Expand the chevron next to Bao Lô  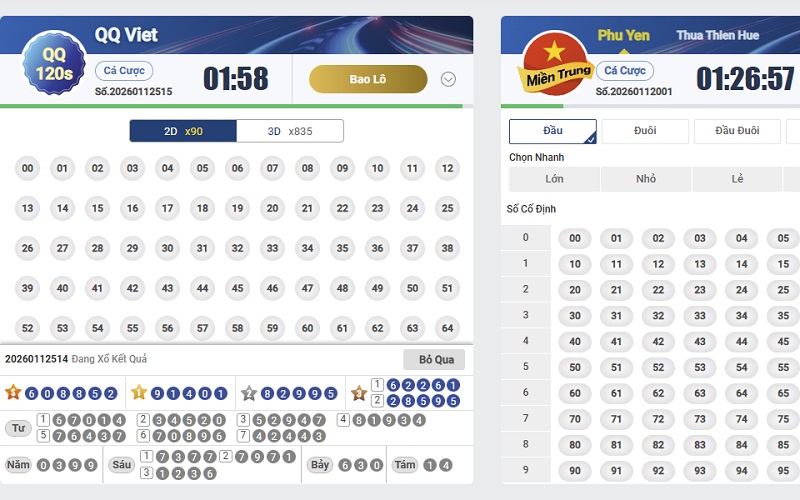click(x=448, y=80)
